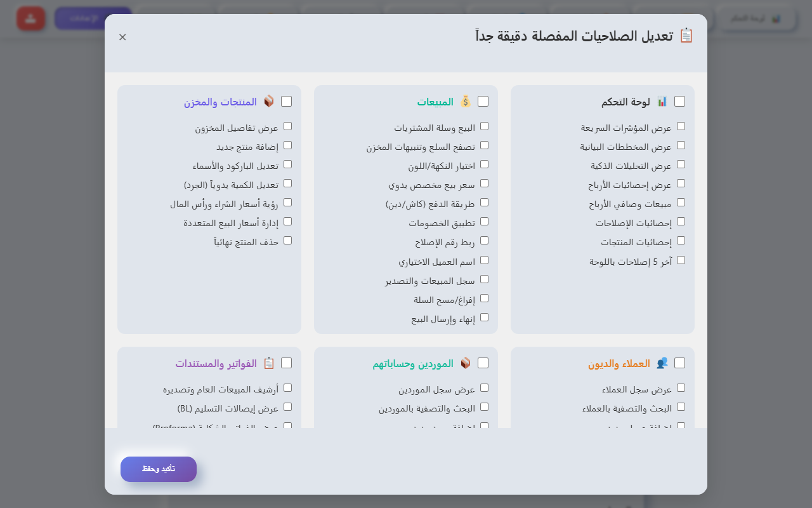812x508 pixels.
Task: Click the people icon beside العملاء والديون
Action: [x=662, y=363]
